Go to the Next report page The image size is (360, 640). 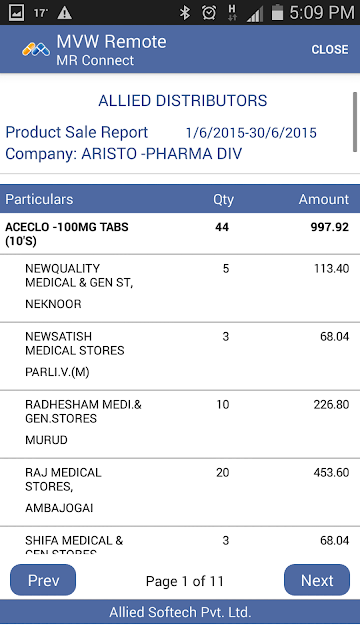click(x=317, y=580)
